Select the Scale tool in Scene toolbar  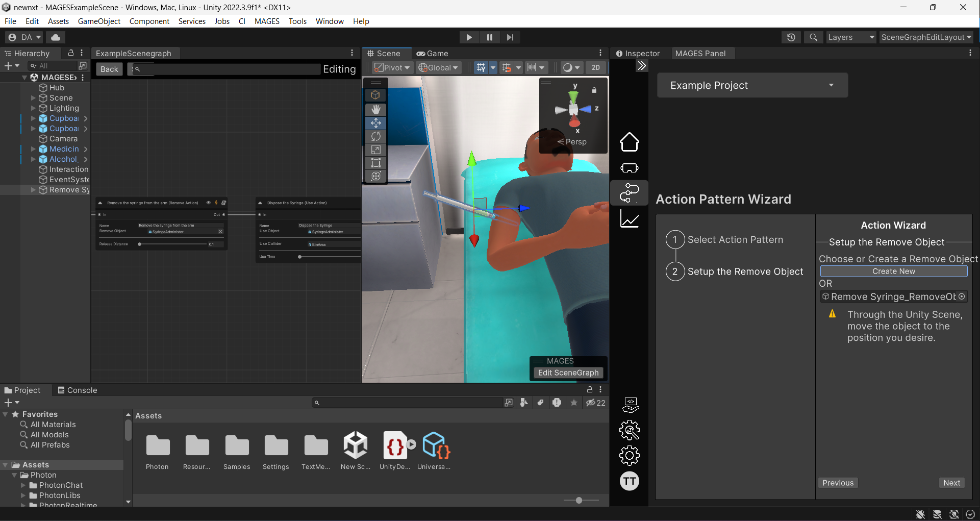376,150
